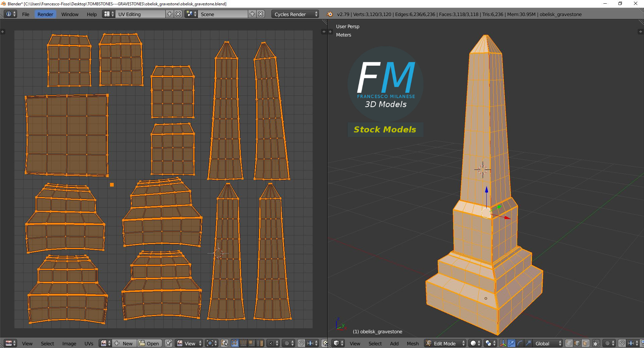
Task: Open the Edit Mode interaction dropdown
Action: point(445,343)
